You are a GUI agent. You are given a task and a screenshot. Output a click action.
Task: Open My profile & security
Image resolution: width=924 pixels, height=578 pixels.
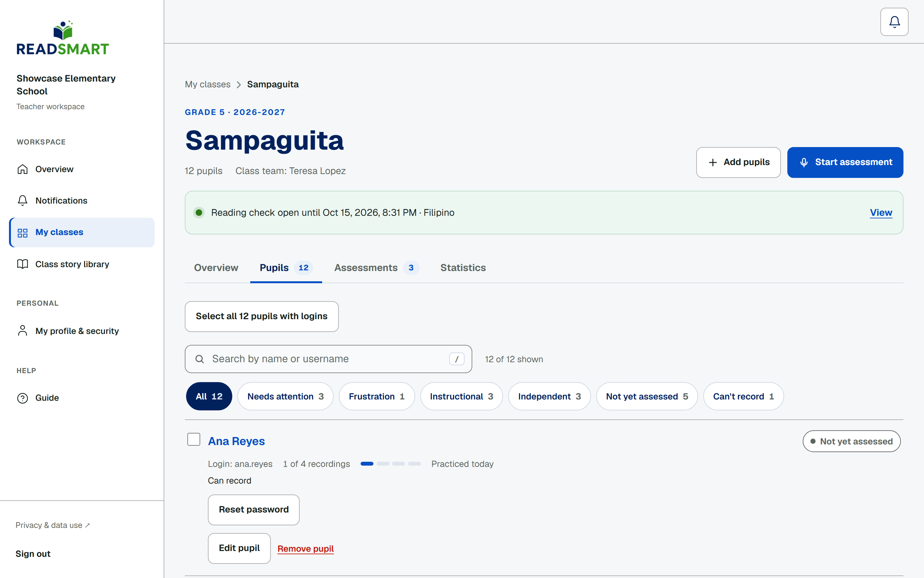pos(82,331)
